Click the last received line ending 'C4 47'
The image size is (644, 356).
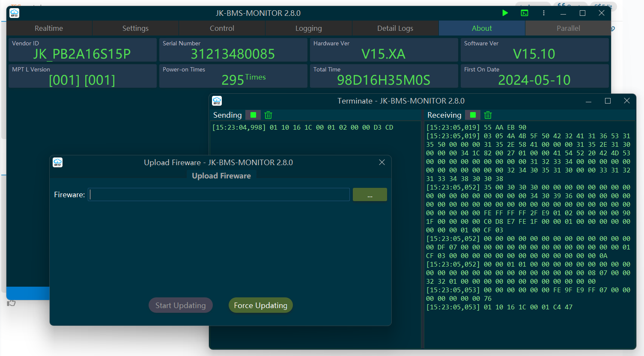pos(499,307)
